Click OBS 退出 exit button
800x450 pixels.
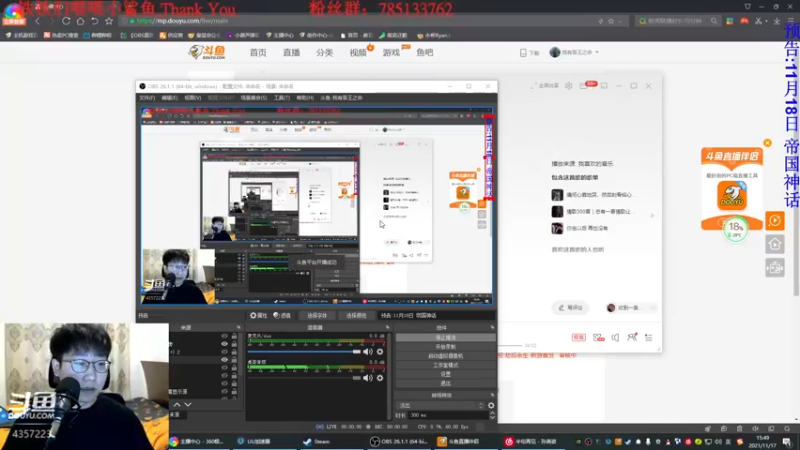coord(445,383)
